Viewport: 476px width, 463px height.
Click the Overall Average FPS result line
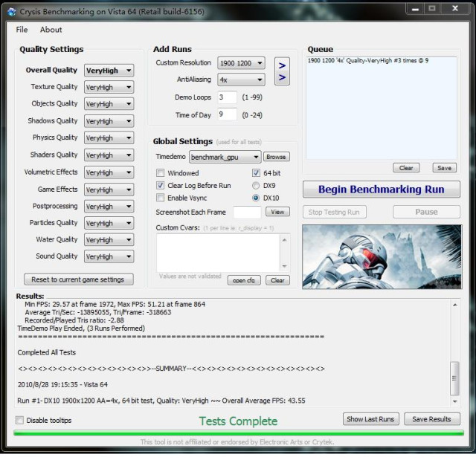coord(161,401)
